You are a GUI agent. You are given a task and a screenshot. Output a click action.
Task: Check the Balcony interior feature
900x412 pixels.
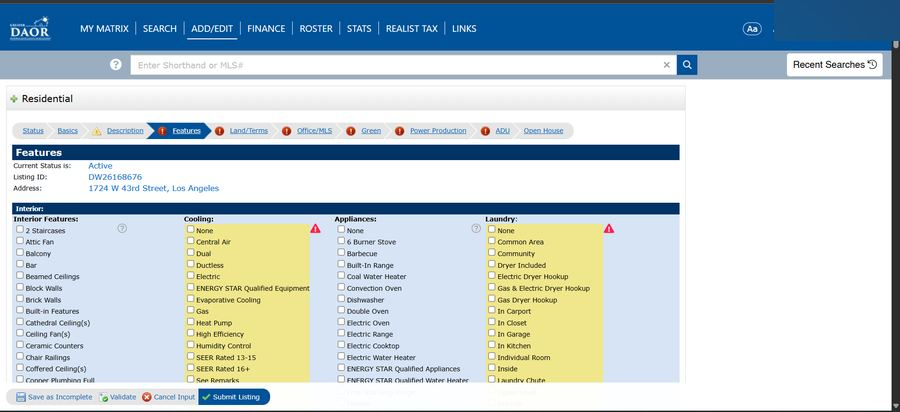pos(20,252)
